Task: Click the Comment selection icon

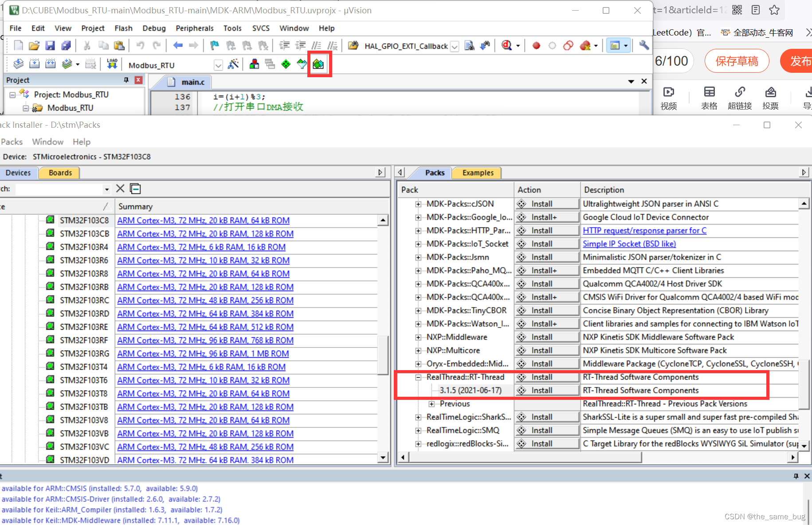Action: pos(316,46)
